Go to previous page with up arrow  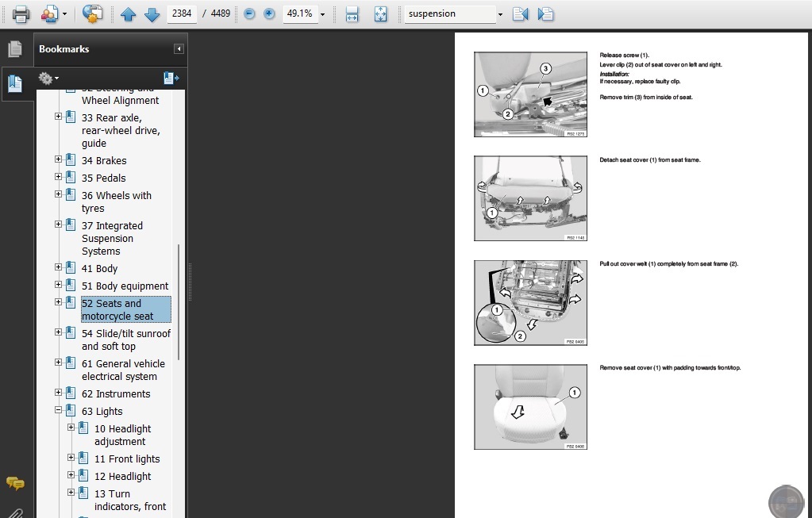128,14
